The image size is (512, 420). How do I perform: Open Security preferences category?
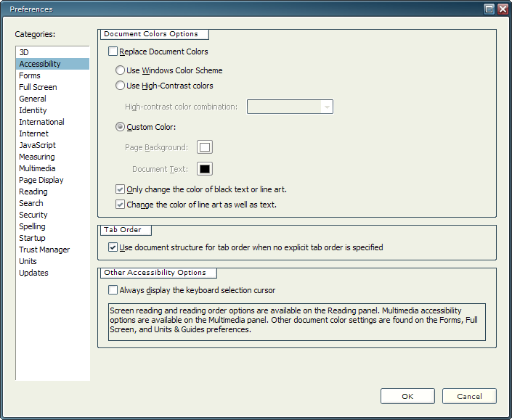52,215
